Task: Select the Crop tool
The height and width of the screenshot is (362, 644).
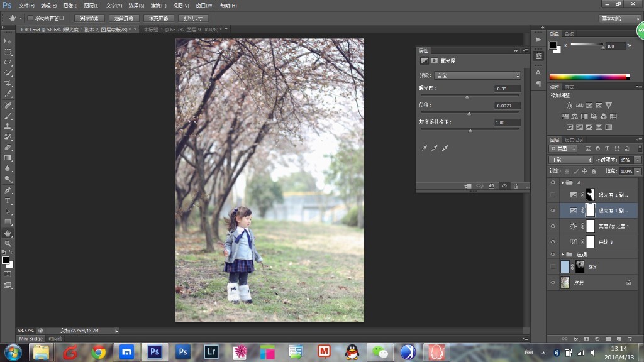Action: [x=8, y=84]
